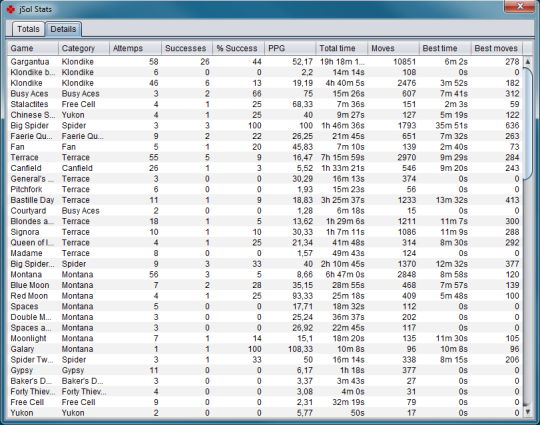
Task: Select the Gargantua game row
Action: tap(265, 62)
